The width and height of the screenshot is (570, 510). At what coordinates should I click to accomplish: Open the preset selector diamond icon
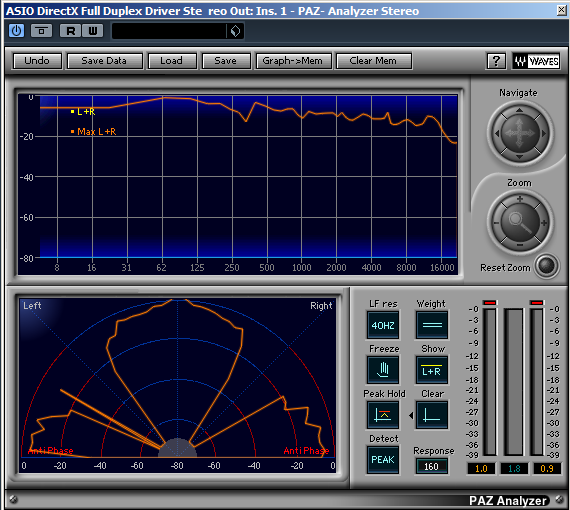coord(235,31)
